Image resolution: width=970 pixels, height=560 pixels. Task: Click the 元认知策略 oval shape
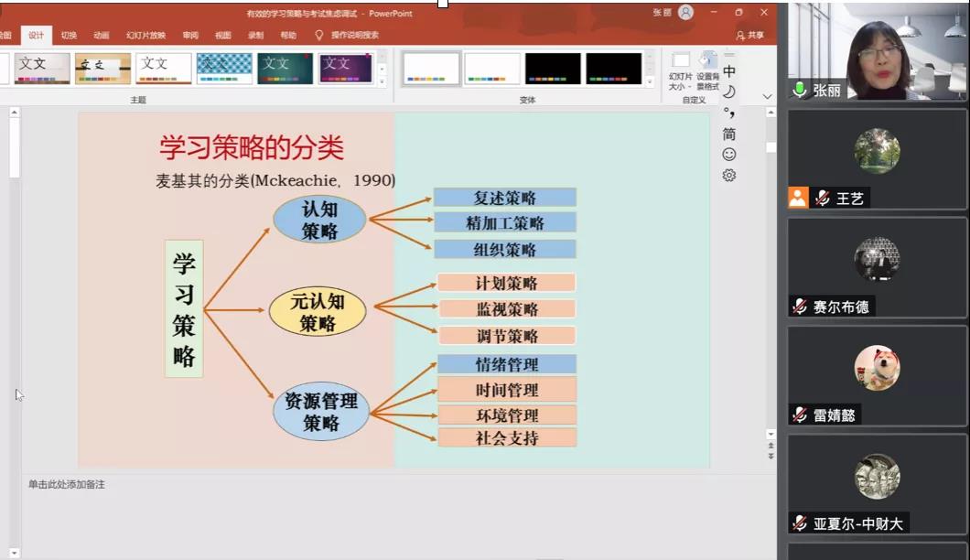coord(318,311)
